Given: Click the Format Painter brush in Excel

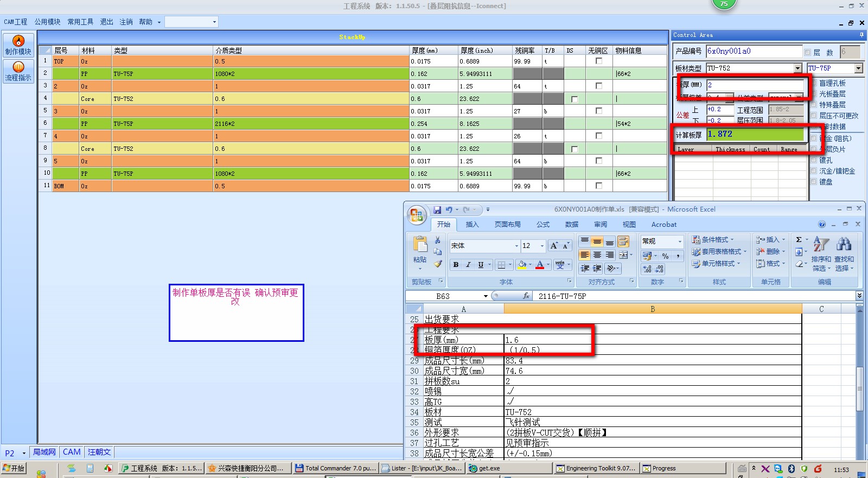Looking at the screenshot, I should pos(438,264).
